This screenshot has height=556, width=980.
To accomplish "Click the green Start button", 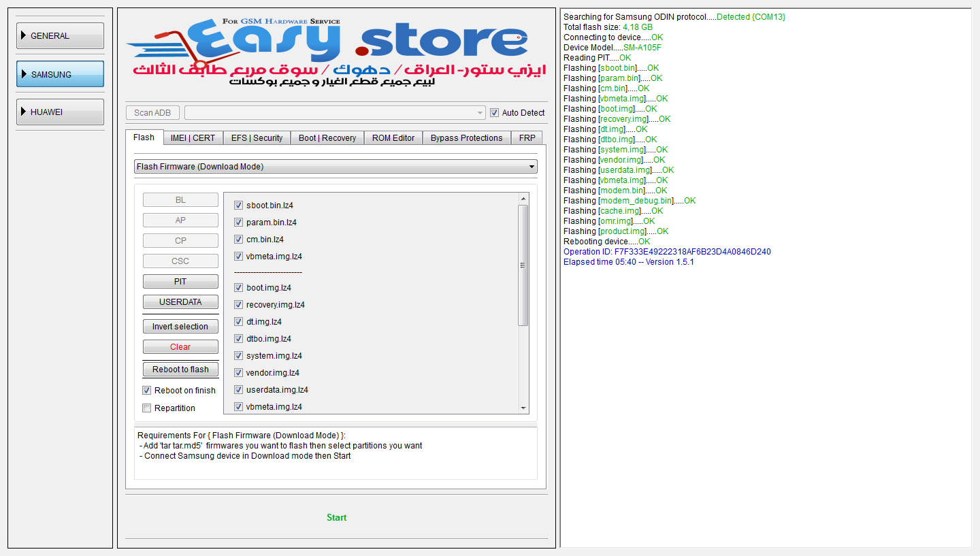I will pyautogui.click(x=336, y=518).
